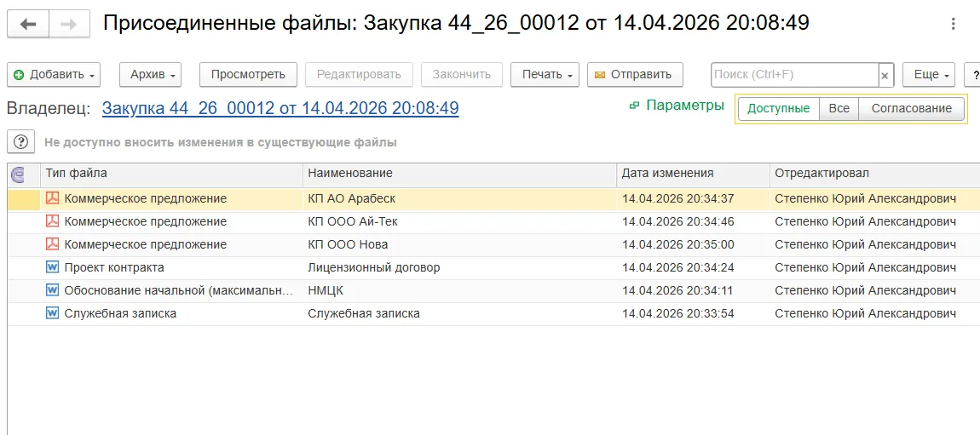Viewport: 980px width, 435px height.
Task: Select the КП ООО Ай-Тек name cell
Action: 460,222
